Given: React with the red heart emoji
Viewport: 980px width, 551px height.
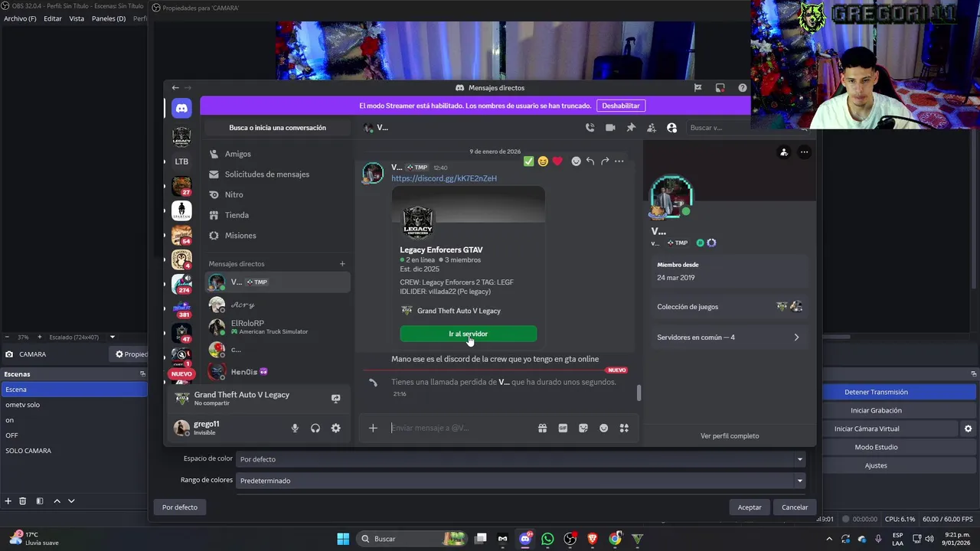Looking at the screenshot, I should pos(557,161).
